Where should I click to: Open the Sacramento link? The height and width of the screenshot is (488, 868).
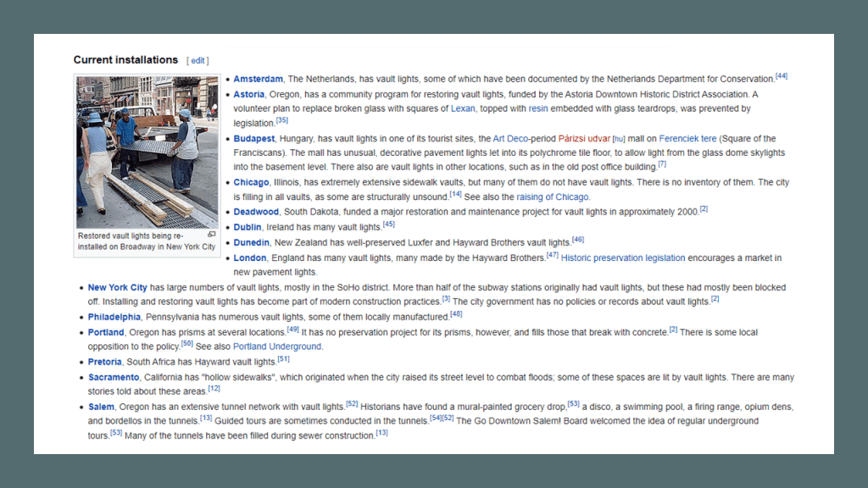click(114, 377)
